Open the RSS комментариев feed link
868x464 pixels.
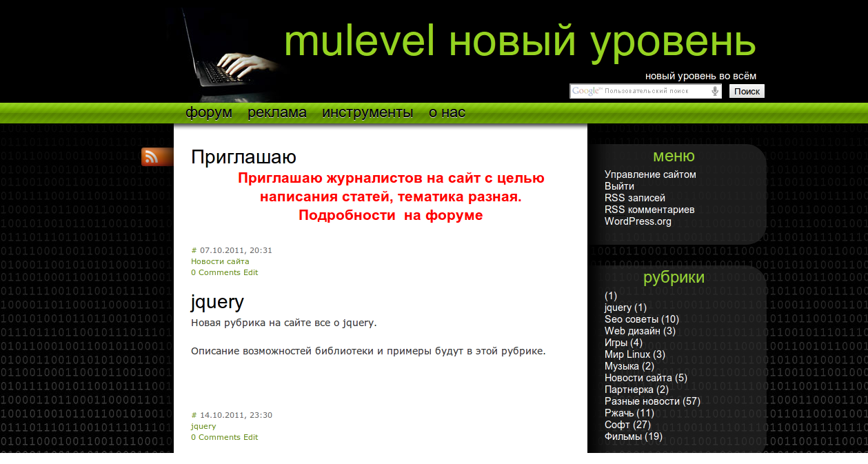649,210
